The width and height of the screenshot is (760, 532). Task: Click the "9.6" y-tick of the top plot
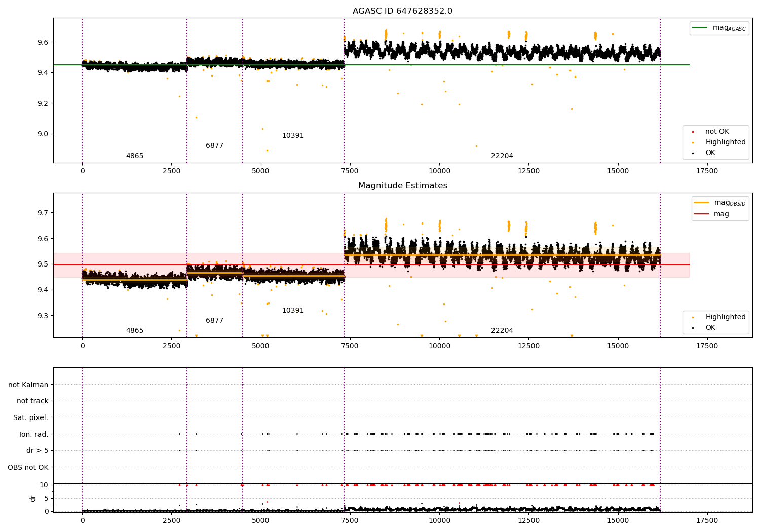click(43, 42)
